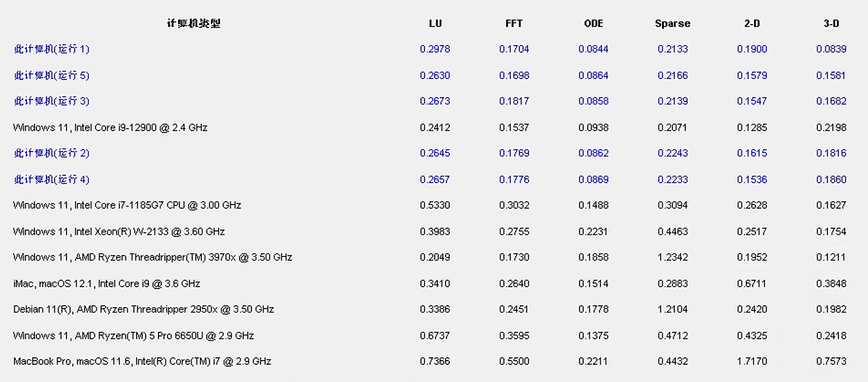
Task: Select the iMac macOS 12.1 row
Action: coord(106,284)
